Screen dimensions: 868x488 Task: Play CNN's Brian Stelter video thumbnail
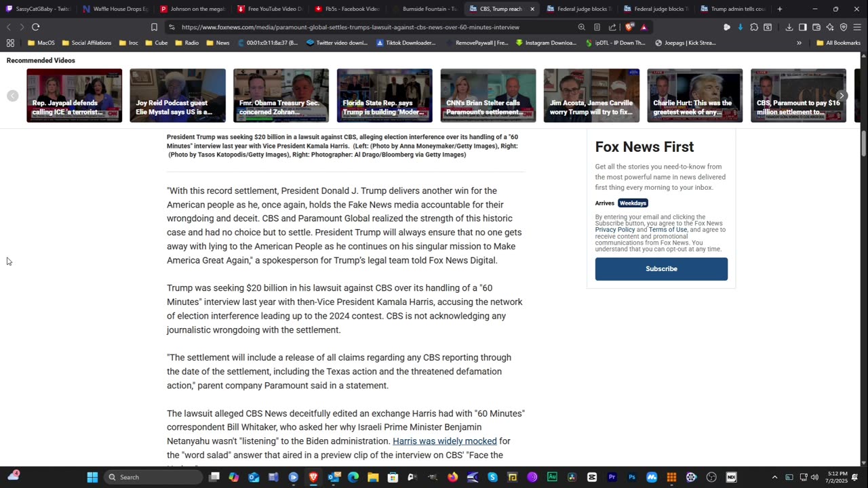point(488,96)
